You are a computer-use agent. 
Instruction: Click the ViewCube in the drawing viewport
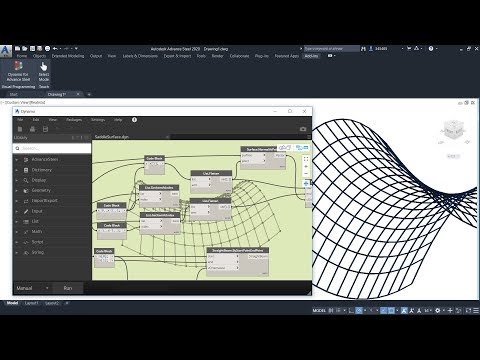click(453, 130)
